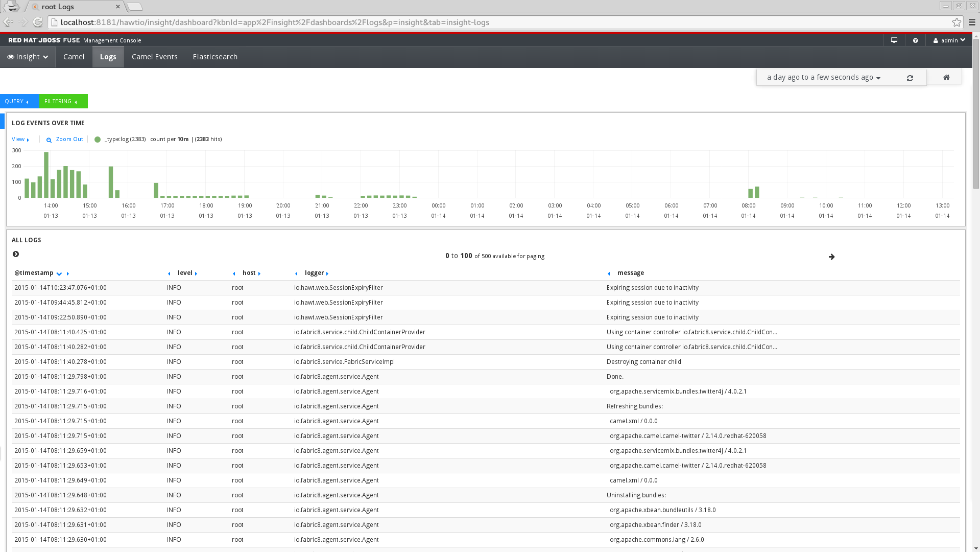Click the green _type:log legend dot

98,140
